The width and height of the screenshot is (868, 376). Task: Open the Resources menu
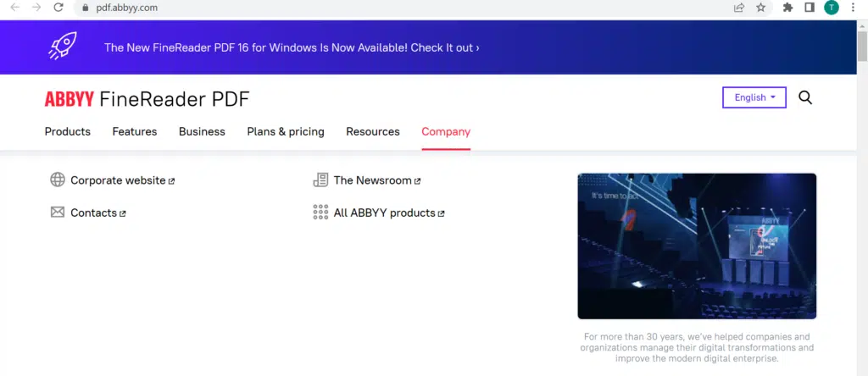click(x=373, y=131)
